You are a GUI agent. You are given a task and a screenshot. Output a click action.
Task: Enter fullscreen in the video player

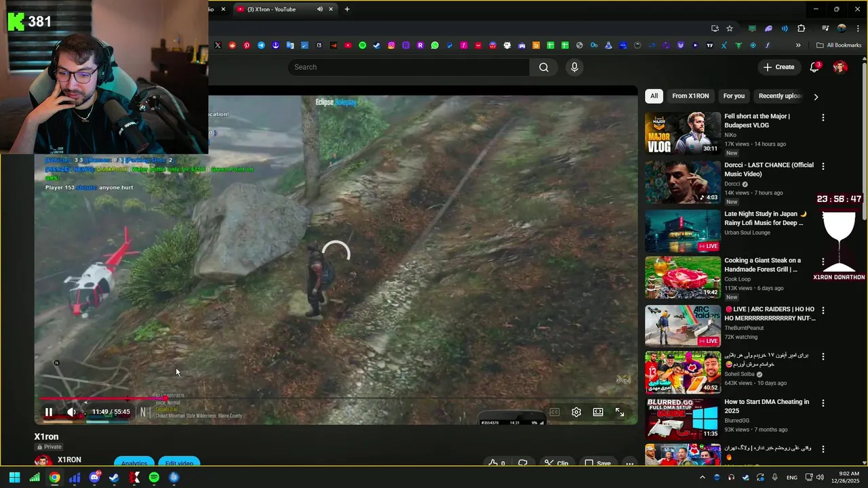tap(620, 412)
